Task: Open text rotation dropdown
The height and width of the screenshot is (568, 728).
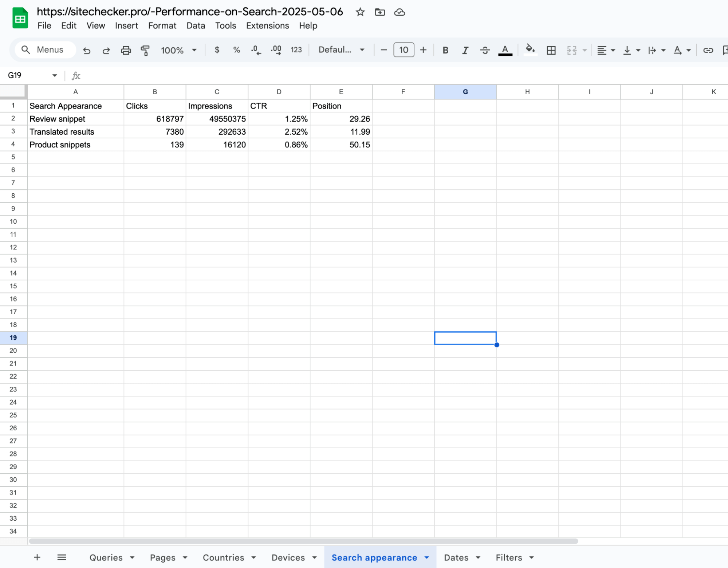Action: point(682,50)
